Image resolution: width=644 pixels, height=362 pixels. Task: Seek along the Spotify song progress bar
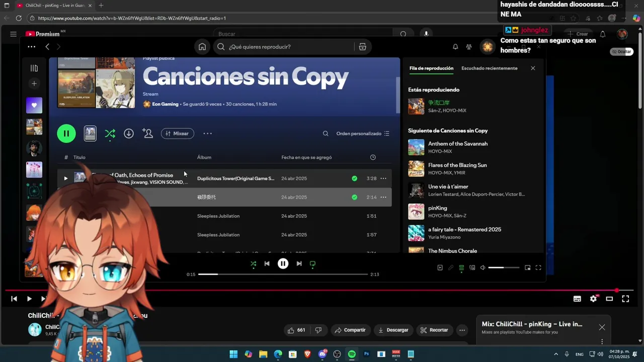click(283, 275)
